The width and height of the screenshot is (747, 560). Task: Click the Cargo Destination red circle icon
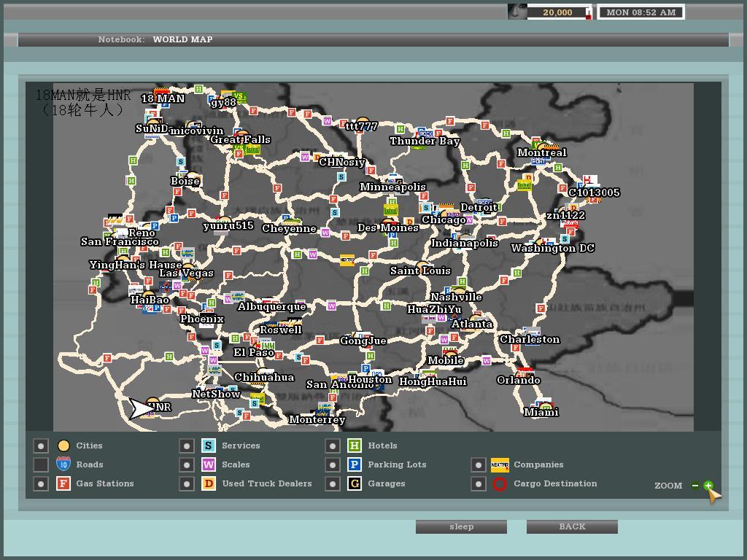point(500,483)
